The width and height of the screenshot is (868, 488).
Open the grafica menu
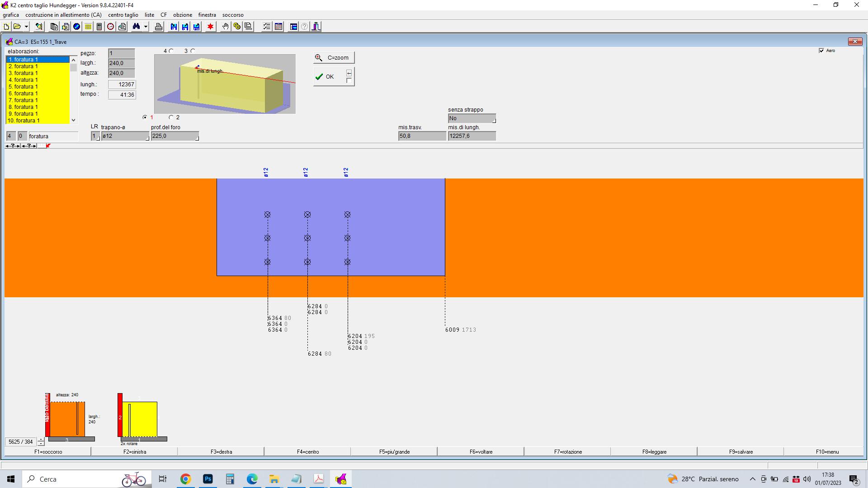coord(11,15)
